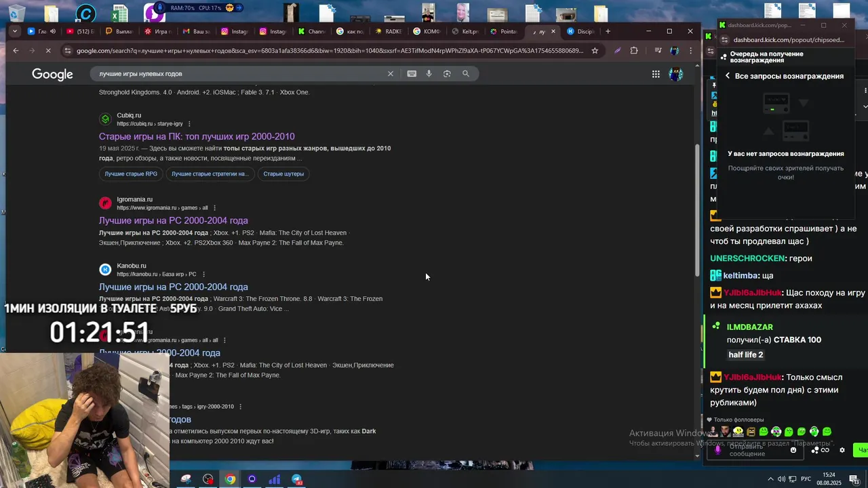Click username UNERSCHROCKEN in chat

click(x=748, y=258)
